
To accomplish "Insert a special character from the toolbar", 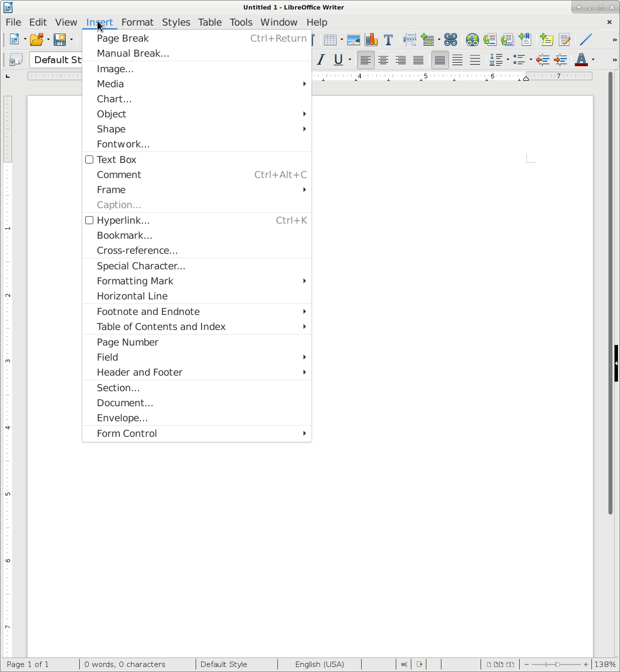I will click(450, 40).
